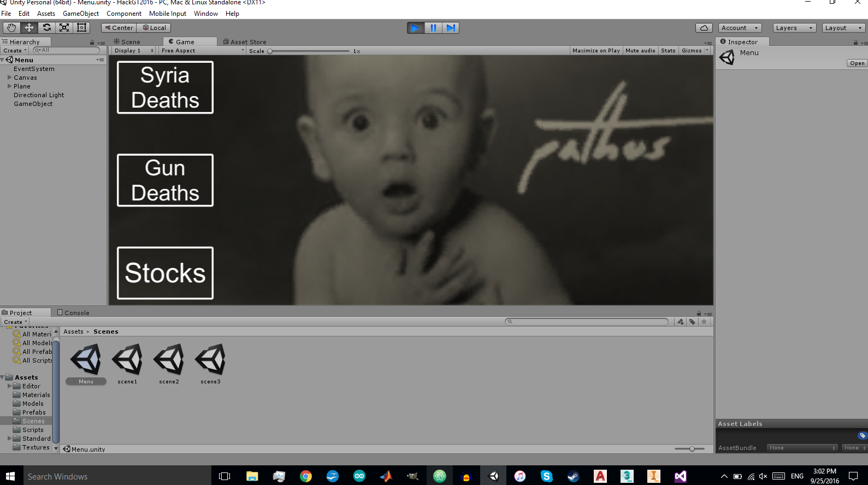Switch to the Asset Store tab
Screen dimensions: 868x485
[x=245, y=42]
